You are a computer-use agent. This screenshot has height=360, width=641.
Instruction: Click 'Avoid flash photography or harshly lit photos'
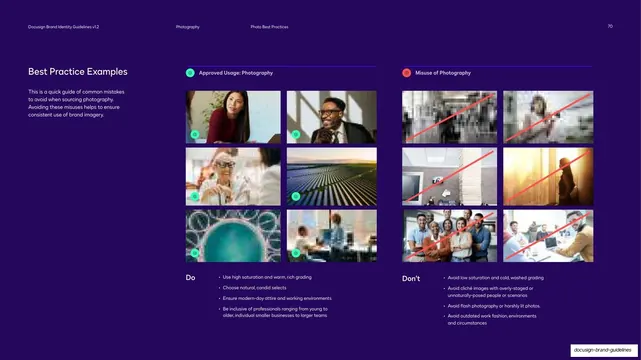pyautogui.click(x=494, y=306)
